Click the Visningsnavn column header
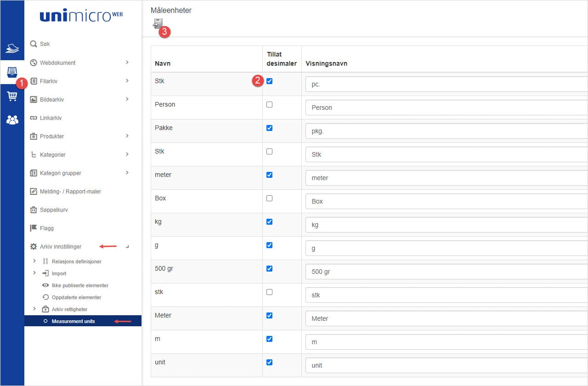The image size is (588, 386). [x=326, y=63]
